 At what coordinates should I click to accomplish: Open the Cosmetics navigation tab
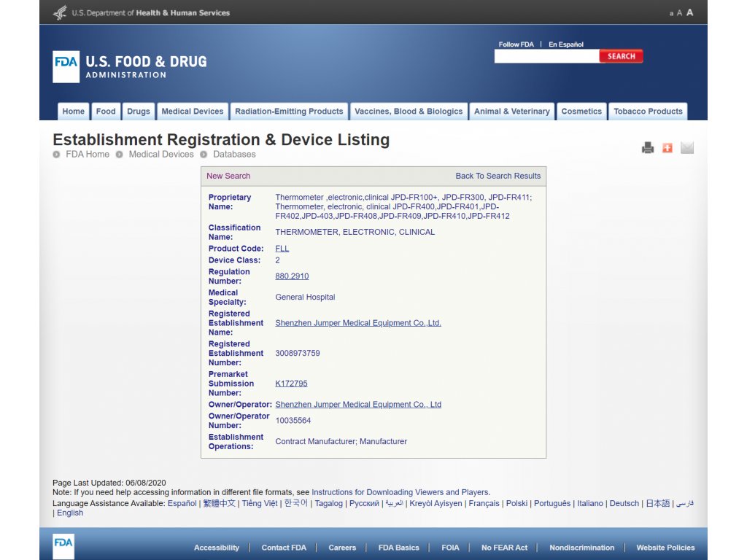(x=581, y=112)
